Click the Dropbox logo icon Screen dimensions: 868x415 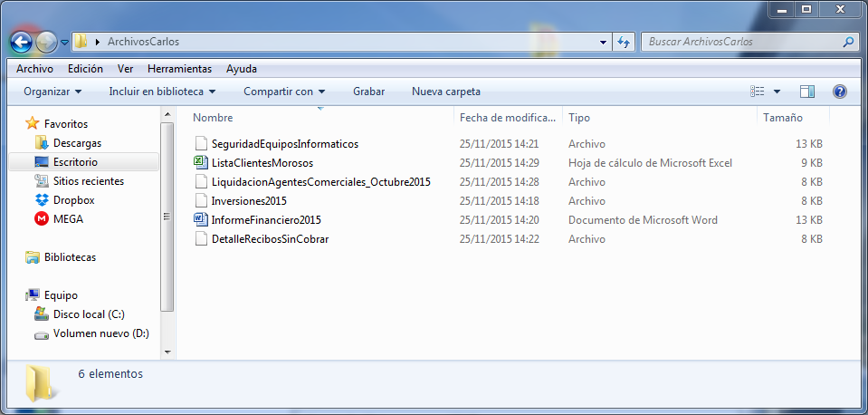click(x=42, y=199)
